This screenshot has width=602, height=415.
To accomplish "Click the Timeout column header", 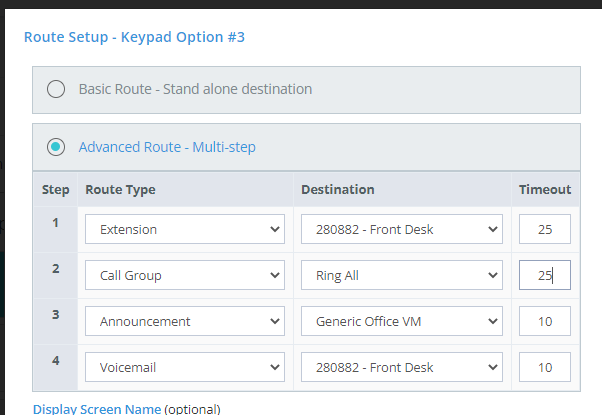I will (x=544, y=189).
